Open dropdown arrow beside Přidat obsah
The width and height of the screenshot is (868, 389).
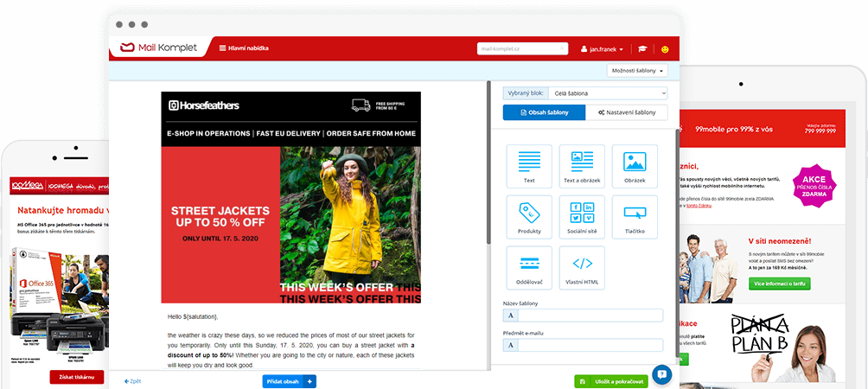310,381
